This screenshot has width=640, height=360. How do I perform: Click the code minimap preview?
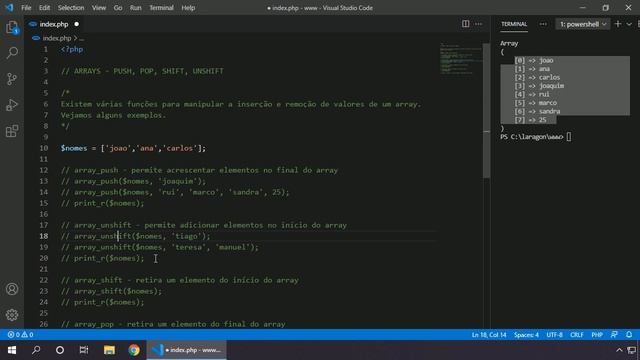[461, 58]
